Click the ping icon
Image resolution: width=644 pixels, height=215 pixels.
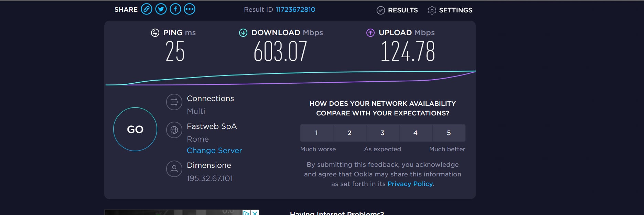click(x=155, y=33)
